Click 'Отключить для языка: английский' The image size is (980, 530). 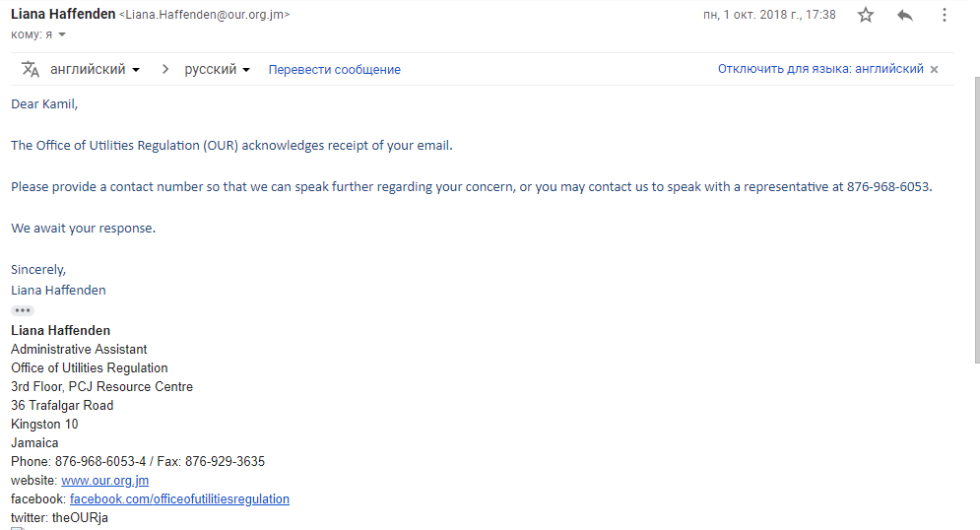(819, 69)
